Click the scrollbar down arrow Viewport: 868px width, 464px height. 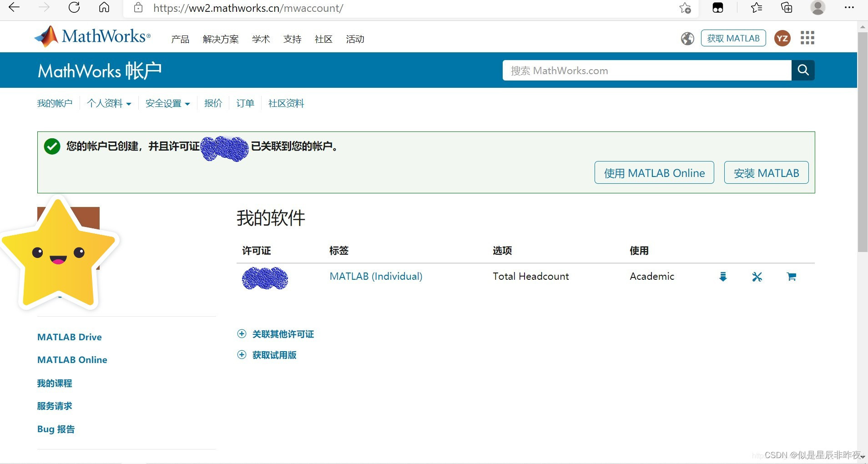click(863, 457)
